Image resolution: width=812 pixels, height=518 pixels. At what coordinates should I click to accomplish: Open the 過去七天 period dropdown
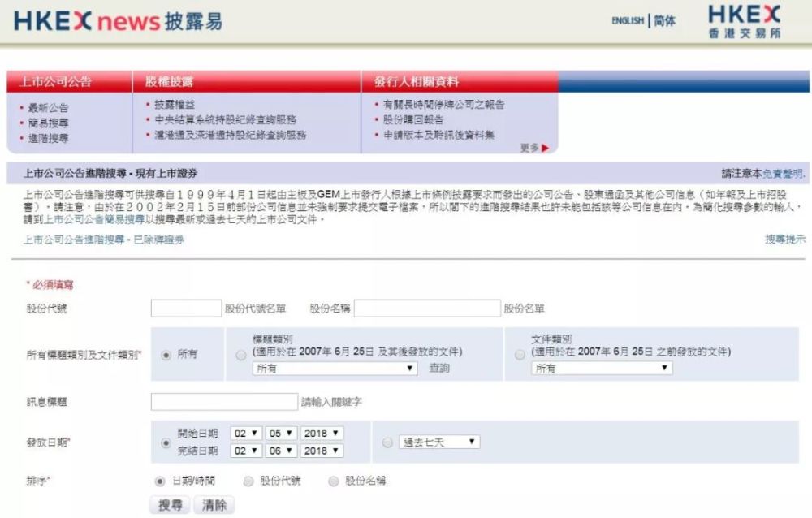[x=439, y=442]
